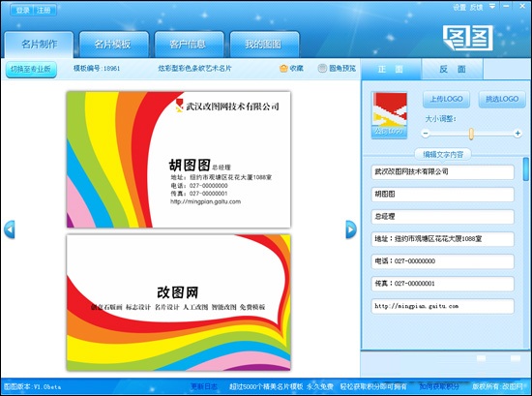Screen dimensions: 532x396
Task: Click the 切换至专业版 button
Action: coord(31,70)
